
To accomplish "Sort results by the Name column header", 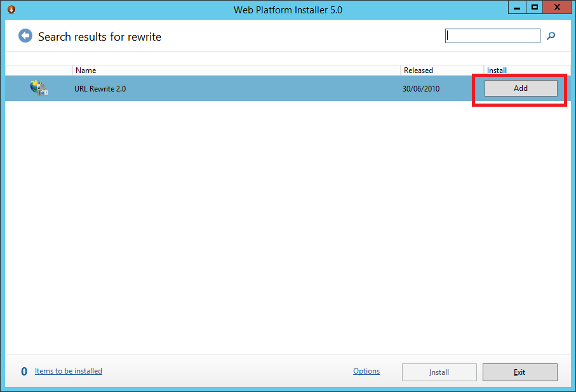I will coord(236,70).
